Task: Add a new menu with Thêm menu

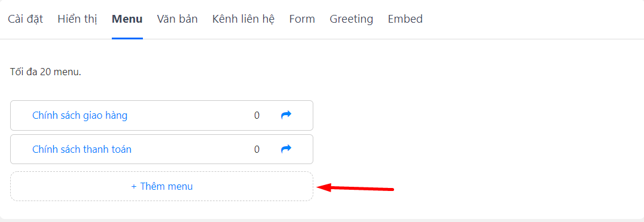Action: [x=162, y=186]
